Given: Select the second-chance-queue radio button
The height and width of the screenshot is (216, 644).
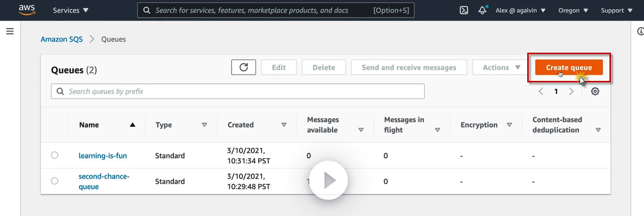Looking at the screenshot, I should point(55,181).
